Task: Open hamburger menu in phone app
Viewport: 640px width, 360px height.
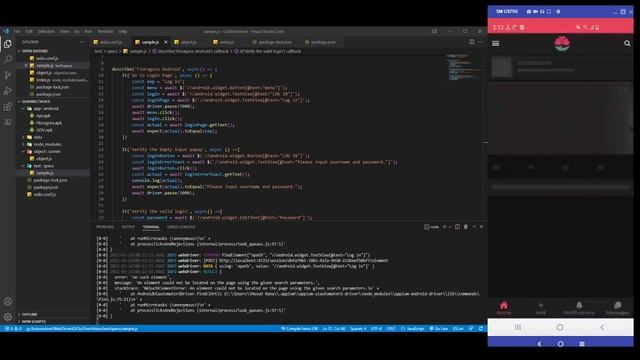Action: coord(496,43)
